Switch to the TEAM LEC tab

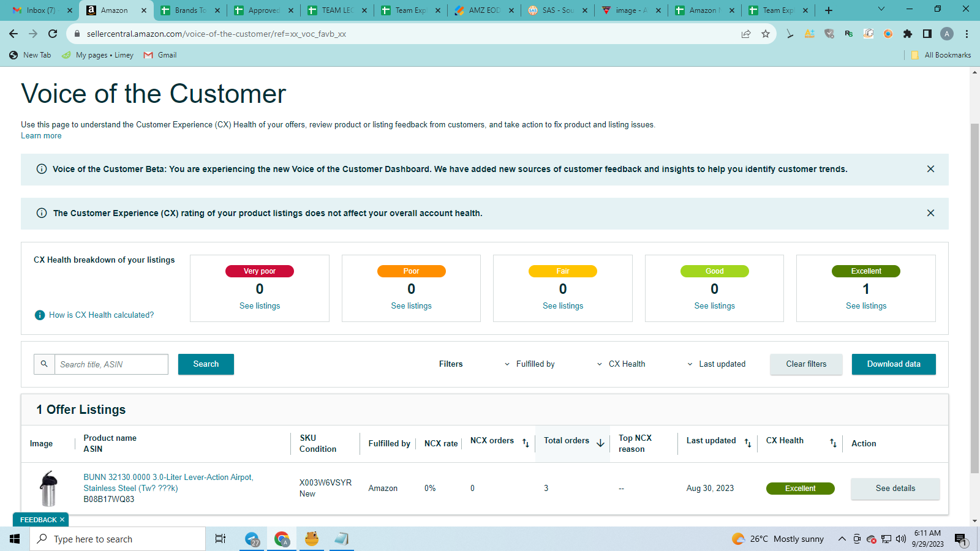338,10
